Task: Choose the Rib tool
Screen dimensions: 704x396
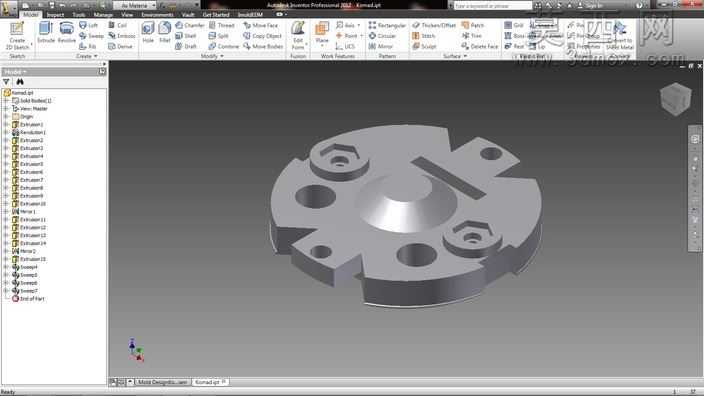Action: (x=88, y=46)
